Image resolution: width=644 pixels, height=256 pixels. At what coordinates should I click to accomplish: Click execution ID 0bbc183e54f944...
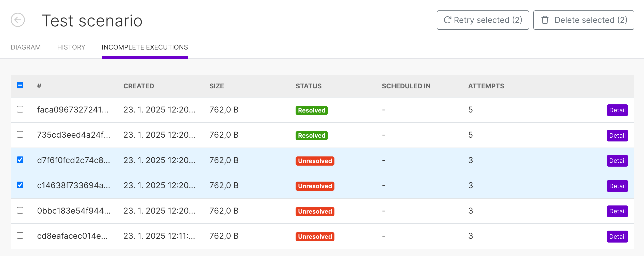click(x=74, y=211)
